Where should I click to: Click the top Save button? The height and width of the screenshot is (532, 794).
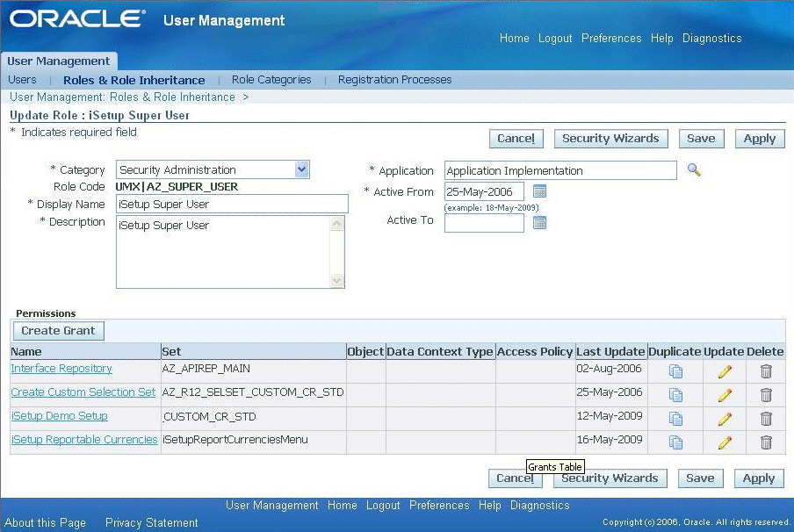tap(701, 139)
